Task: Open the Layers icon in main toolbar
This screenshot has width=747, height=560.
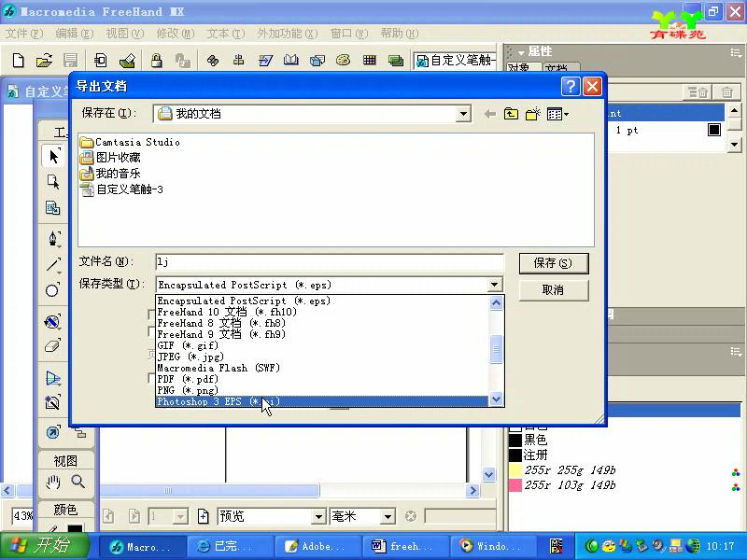Action: tap(395, 61)
